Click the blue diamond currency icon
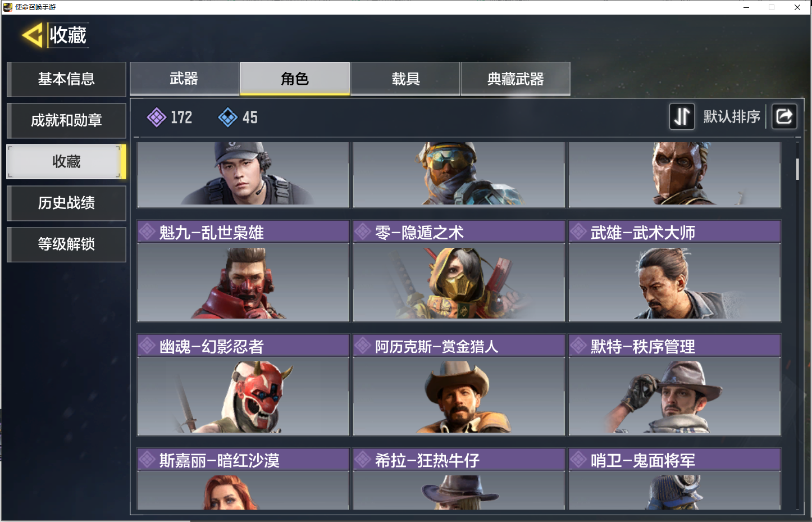The height and width of the screenshot is (522, 812). [x=227, y=117]
